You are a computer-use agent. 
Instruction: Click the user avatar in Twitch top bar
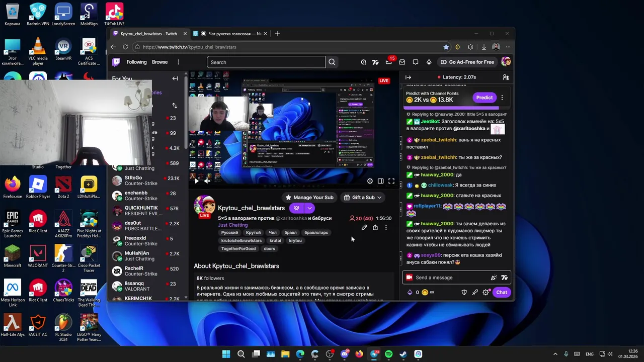point(506,62)
